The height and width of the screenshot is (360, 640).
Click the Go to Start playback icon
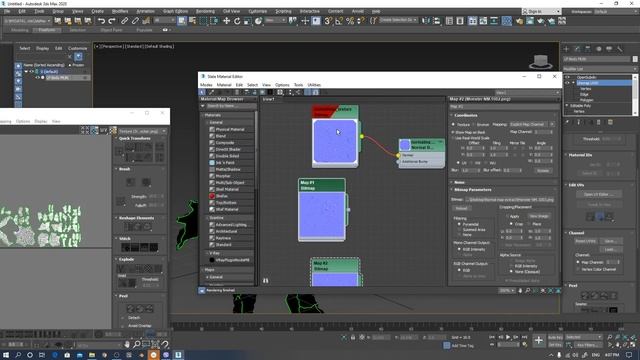tap(492, 337)
